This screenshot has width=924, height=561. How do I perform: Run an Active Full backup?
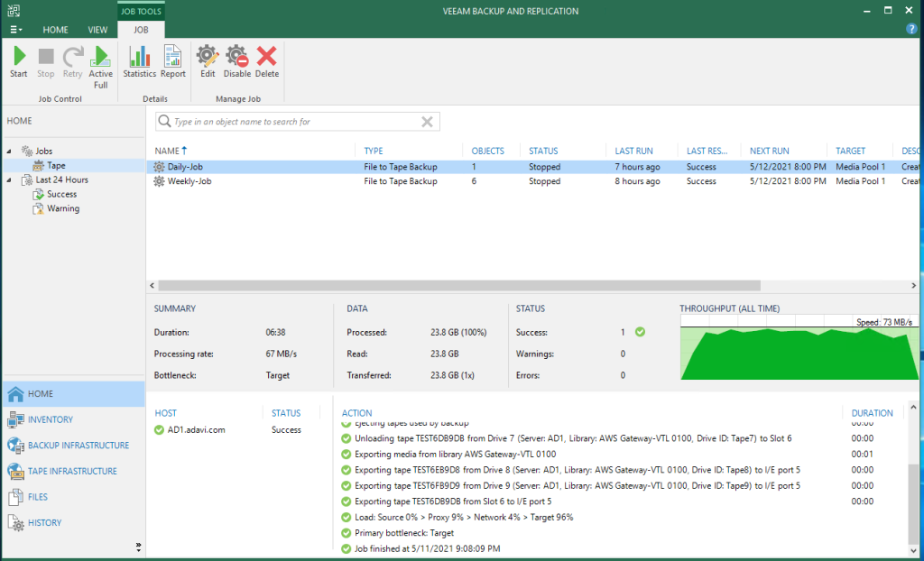click(x=101, y=67)
